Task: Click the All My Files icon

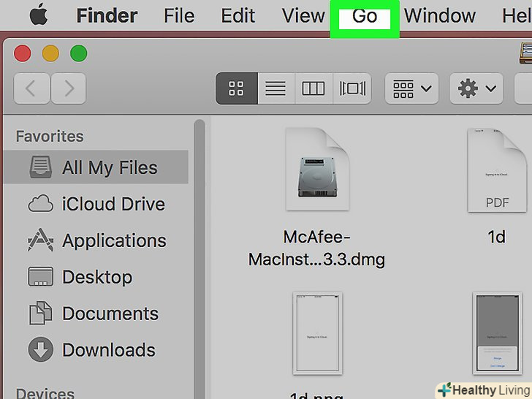Action: point(41,167)
